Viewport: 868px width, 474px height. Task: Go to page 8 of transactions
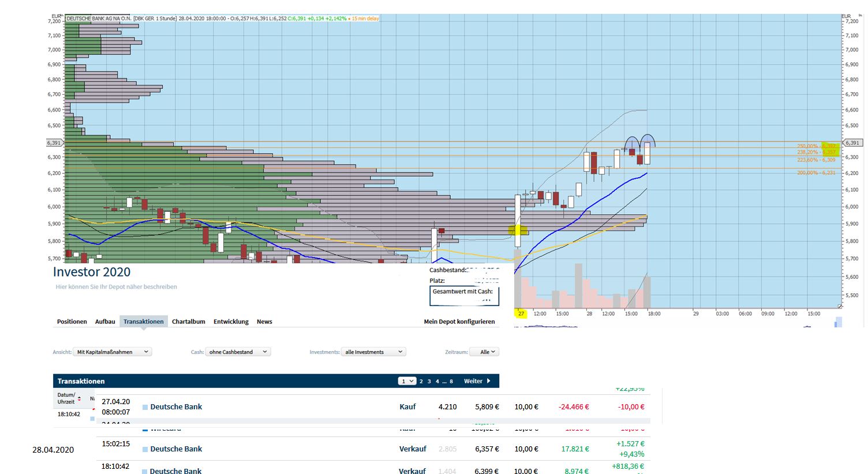click(x=451, y=381)
